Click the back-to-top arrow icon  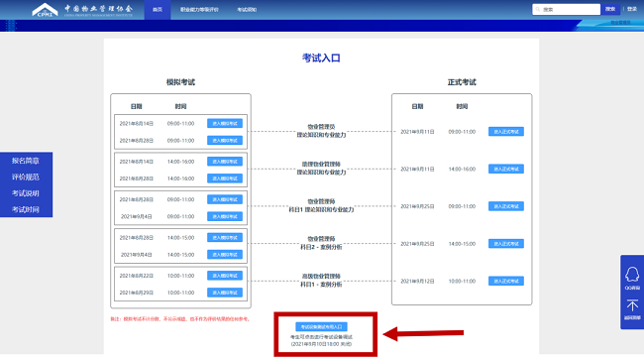[632, 305]
